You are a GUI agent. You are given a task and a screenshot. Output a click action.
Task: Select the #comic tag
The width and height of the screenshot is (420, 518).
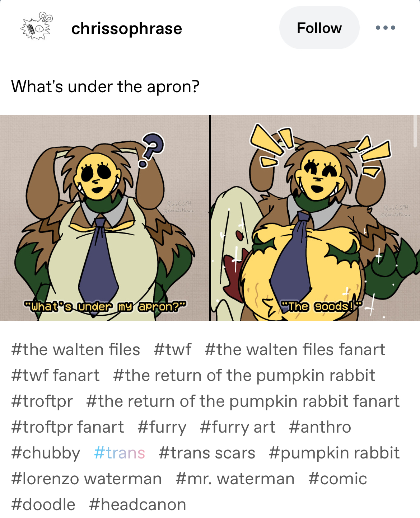[x=337, y=479]
